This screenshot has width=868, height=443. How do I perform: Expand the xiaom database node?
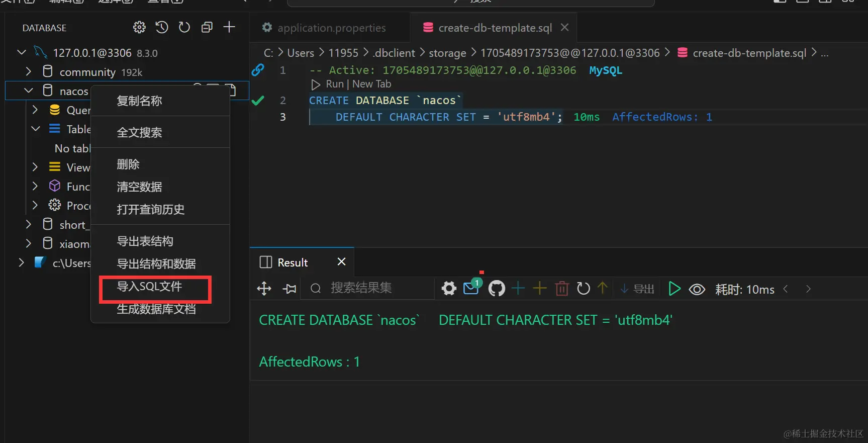(29, 243)
